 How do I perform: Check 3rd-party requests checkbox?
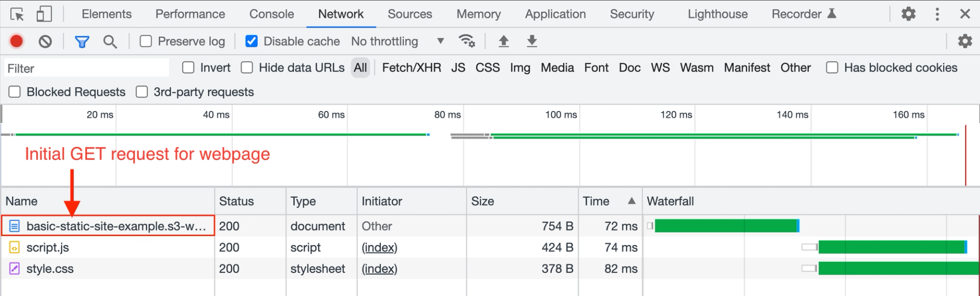coord(141,92)
